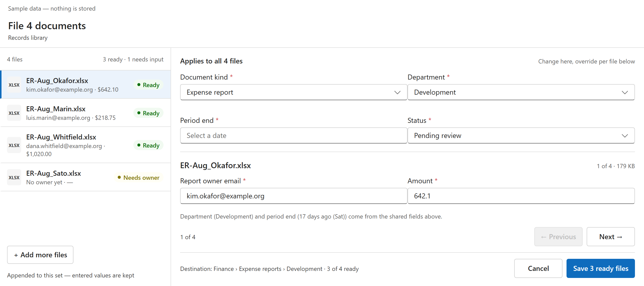This screenshot has height=286, width=644.
Task: Click the Ready badge on the Okafor file
Action: coord(148,85)
